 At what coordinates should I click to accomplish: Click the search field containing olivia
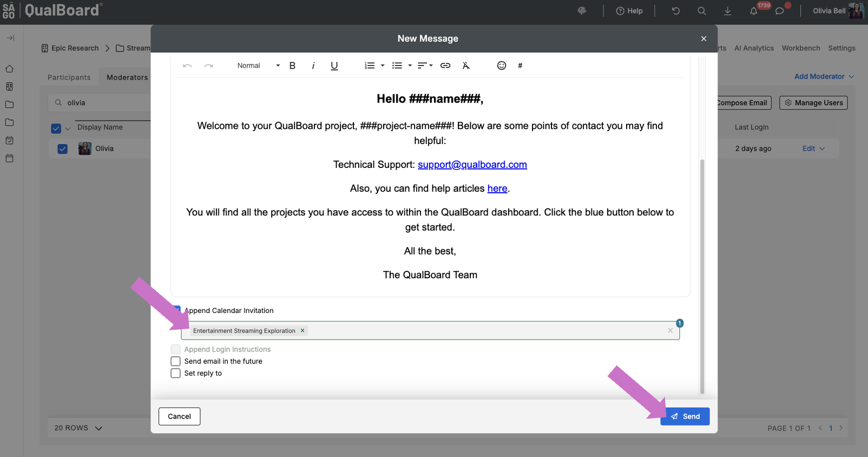(x=100, y=103)
